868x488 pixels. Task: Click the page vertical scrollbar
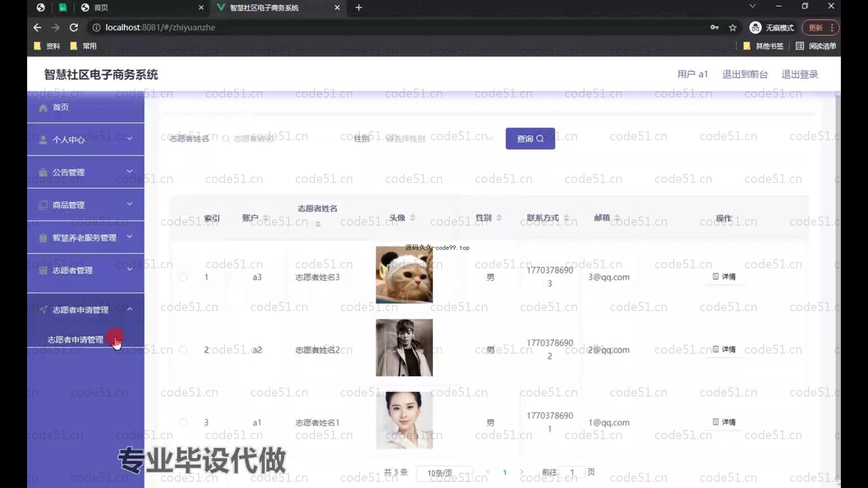838,288
